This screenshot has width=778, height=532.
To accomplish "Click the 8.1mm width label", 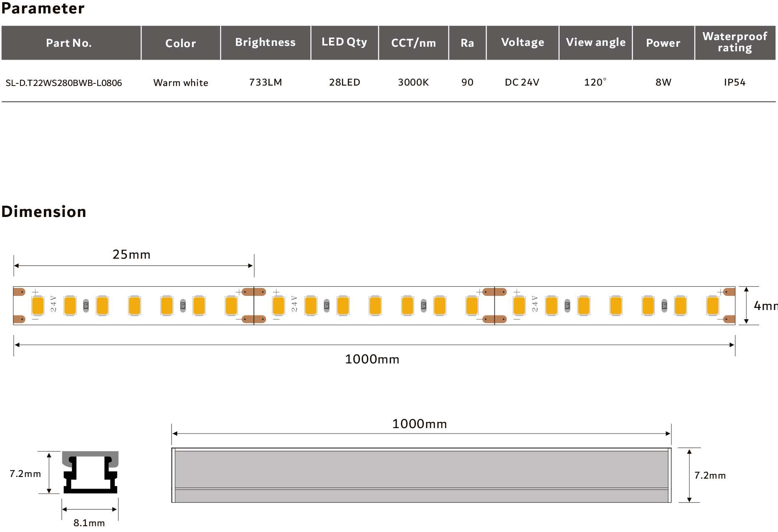I will (x=89, y=523).
